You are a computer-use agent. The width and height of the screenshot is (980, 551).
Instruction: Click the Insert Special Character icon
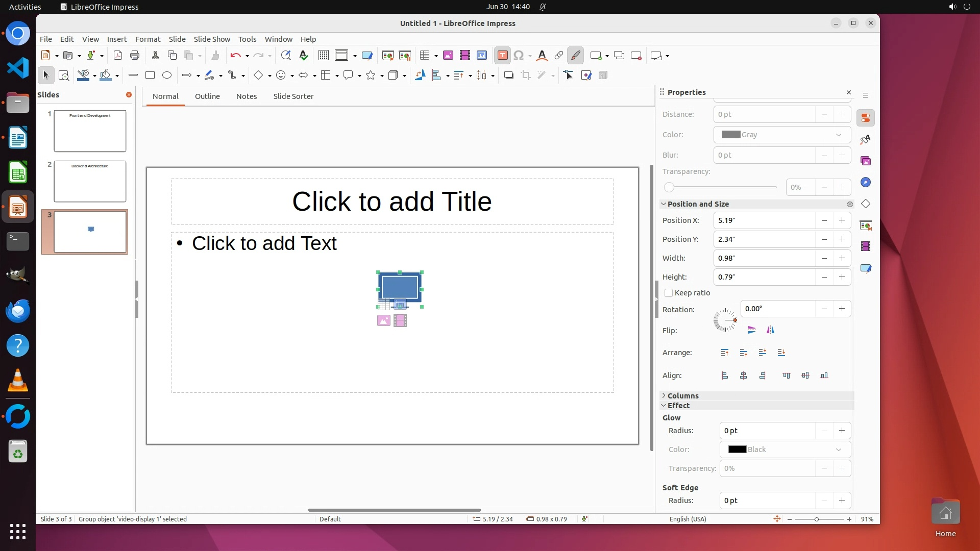519,56
